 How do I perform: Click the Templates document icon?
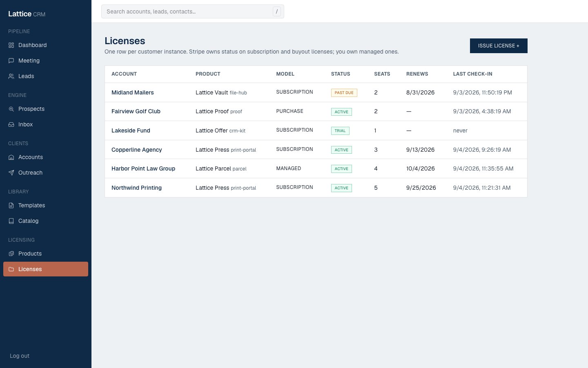(x=11, y=205)
